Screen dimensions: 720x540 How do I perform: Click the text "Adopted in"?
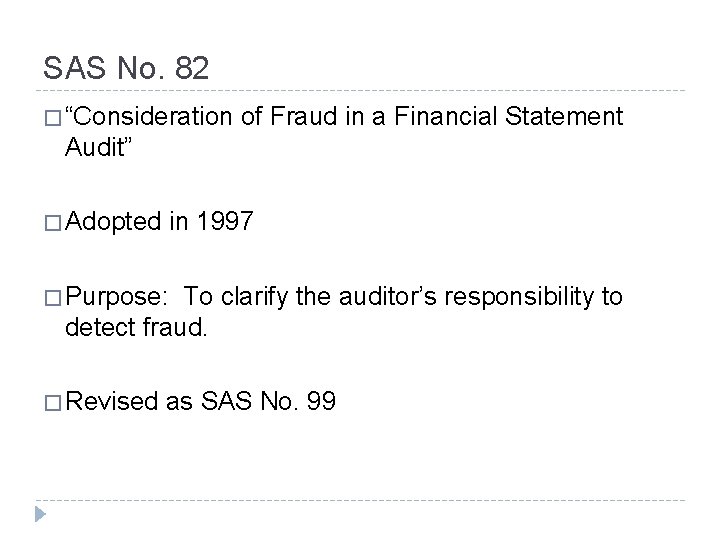tap(127, 221)
